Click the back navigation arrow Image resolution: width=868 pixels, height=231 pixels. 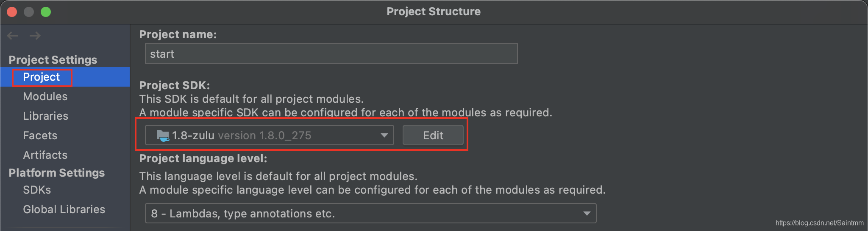pyautogui.click(x=13, y=36)
